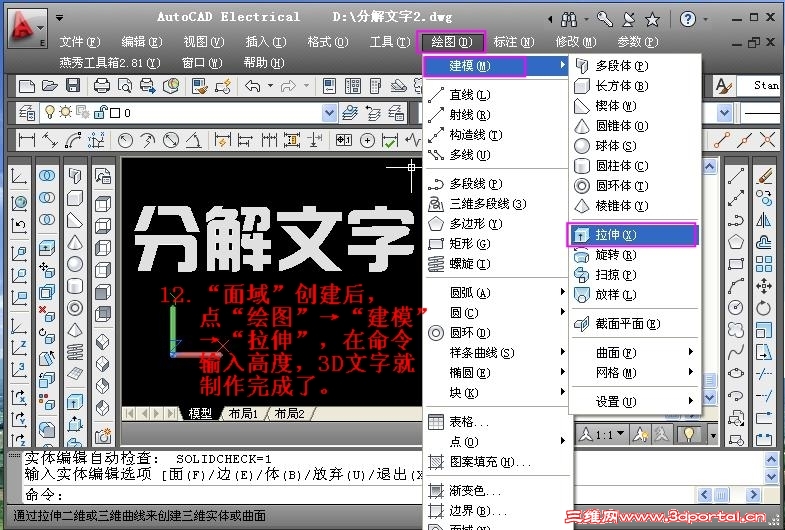Image resolution: width=785 pixels, height=530 pixels.
Task: Select the Move tool in right modify toolbar
Action: [x=763, y=286]
